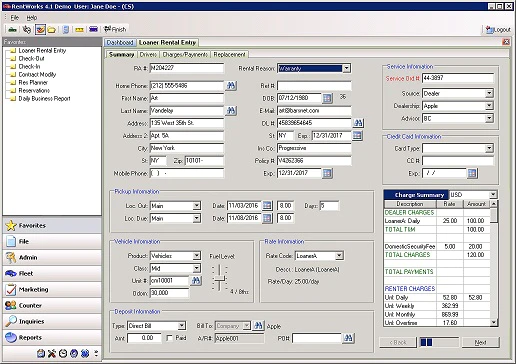The image size is (516, 364).
Task: Expand the Dealership dropdown
Action: [489, 106]
